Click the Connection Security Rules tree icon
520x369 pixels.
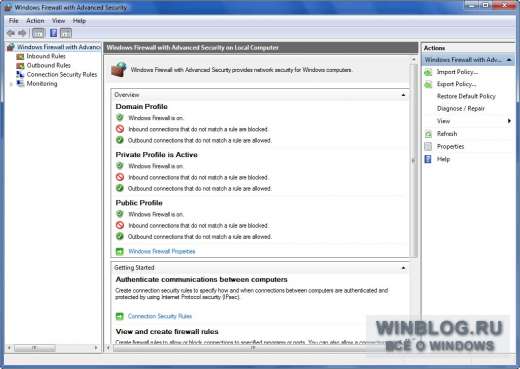click(20, 75)
